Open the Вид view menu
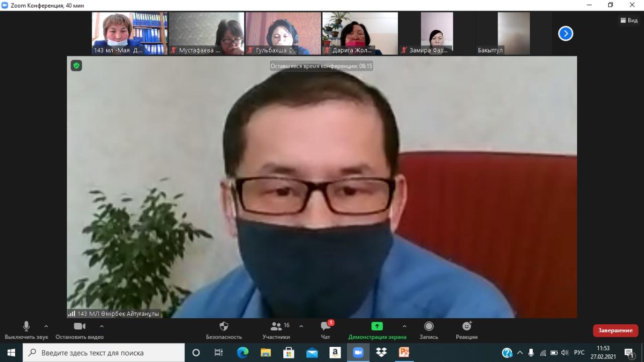644x362 pixels. pyautogui.click(x=629, y=20)
